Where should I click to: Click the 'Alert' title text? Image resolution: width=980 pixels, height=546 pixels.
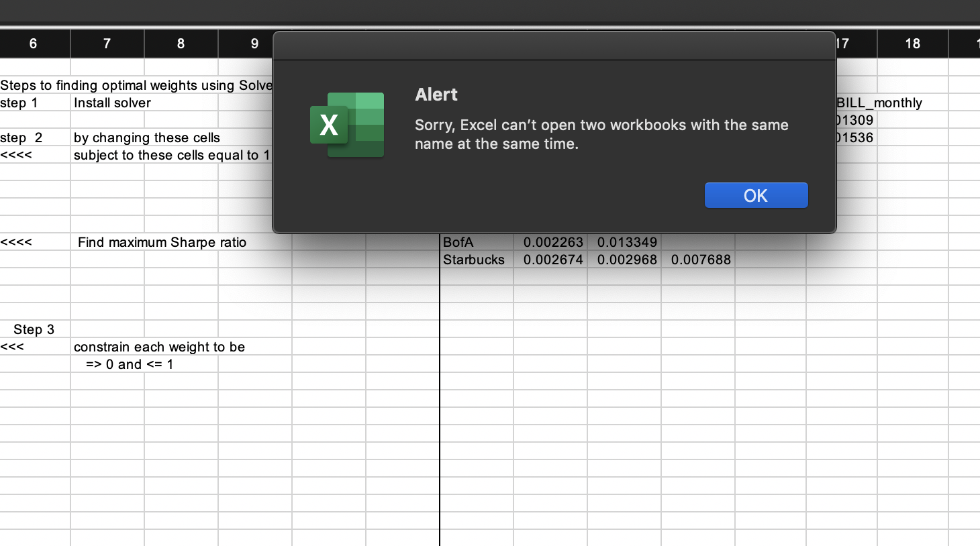pos(436,95)
